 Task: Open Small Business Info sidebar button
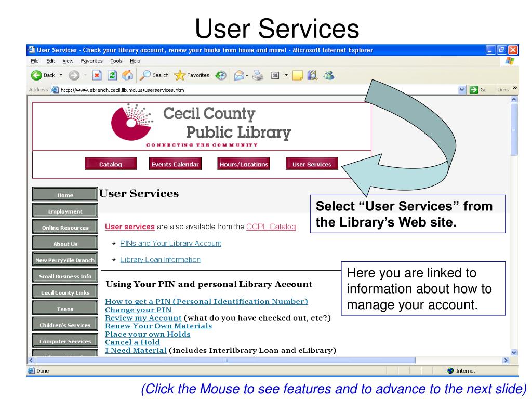click(65, 276)
